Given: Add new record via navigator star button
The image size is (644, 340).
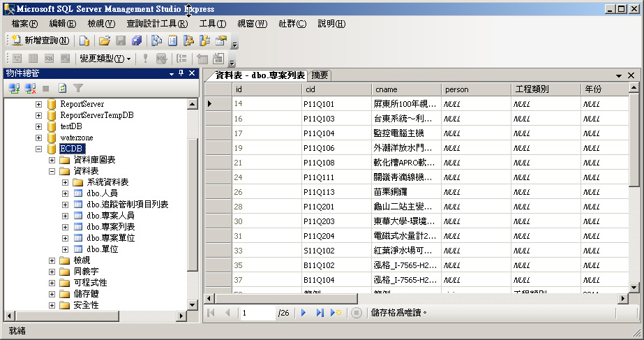Looking at the screenshot, I should (x=336, y=313).
